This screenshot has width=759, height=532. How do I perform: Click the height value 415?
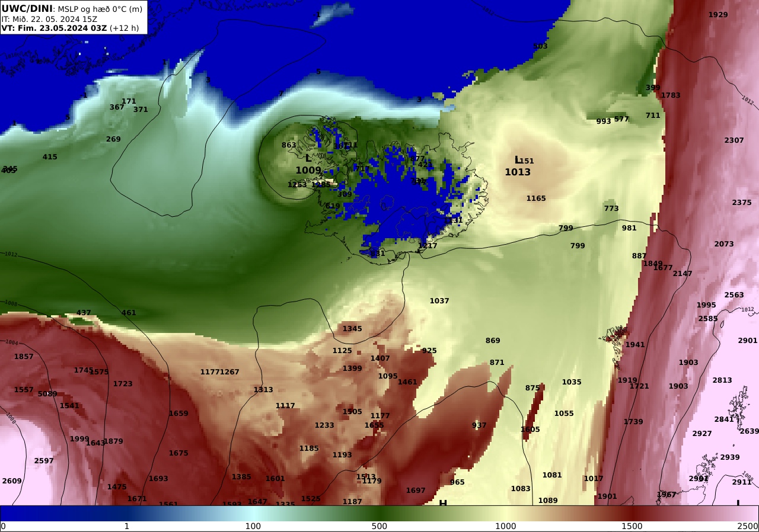(x=50, y=157)
